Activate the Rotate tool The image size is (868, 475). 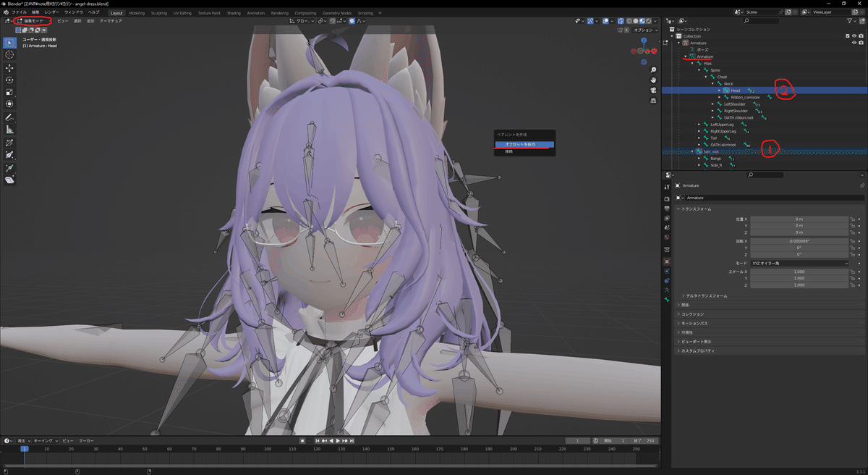point(9,80)
